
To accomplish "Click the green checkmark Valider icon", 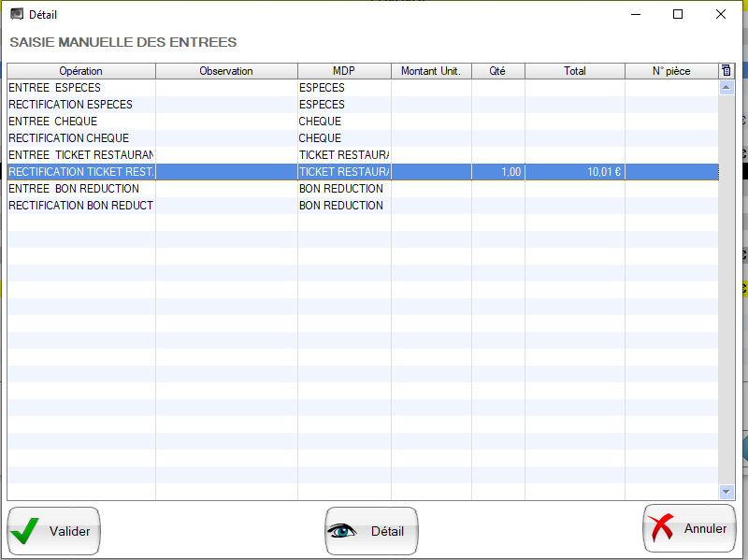I will click(25, 531).
